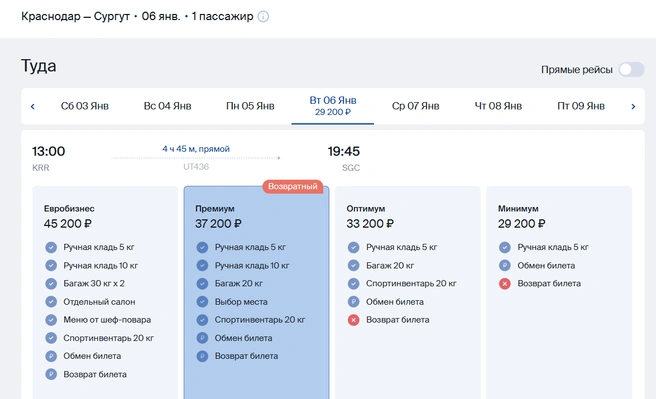656x399 pixels.
Task: Click check icon beside Выбор места
Action: 202,302
